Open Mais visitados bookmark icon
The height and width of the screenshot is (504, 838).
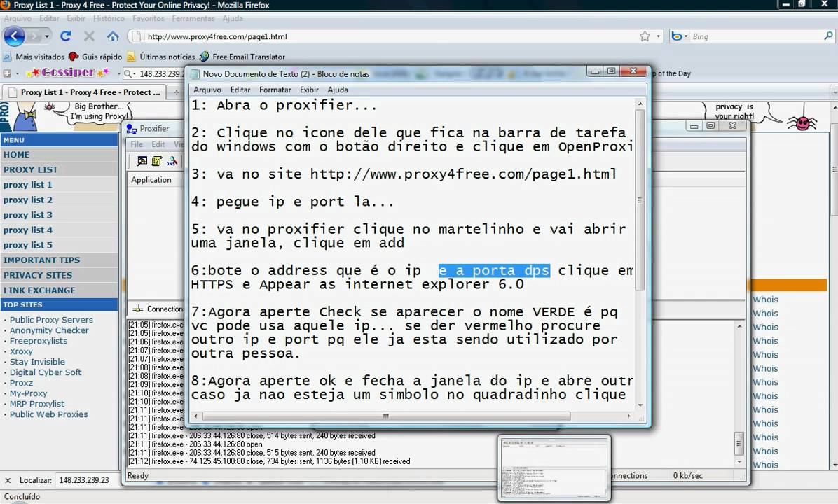[x=8, y=57]
